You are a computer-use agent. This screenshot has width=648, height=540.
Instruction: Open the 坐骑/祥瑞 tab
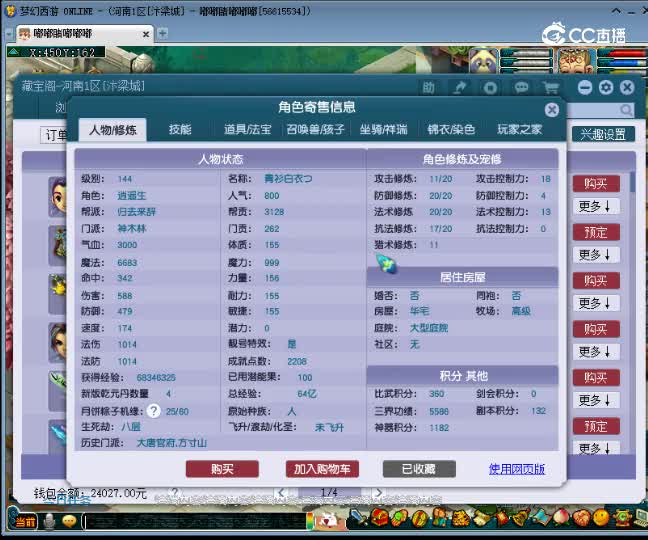(383, 130)
